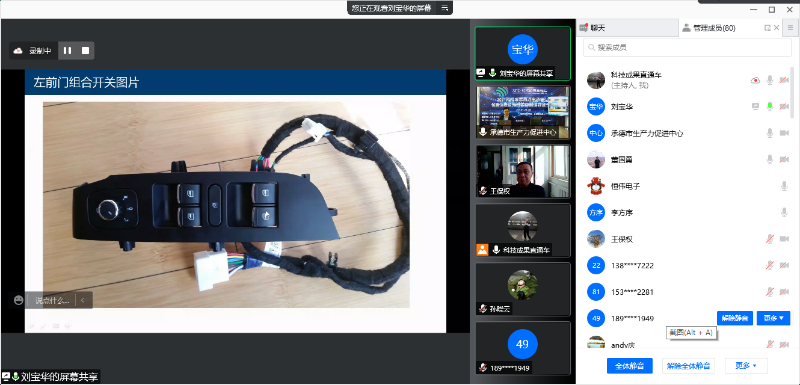Viewport: 800px width, 385px height.
Task: Click the 全体静音 mute all button
Action: [630, 366]
